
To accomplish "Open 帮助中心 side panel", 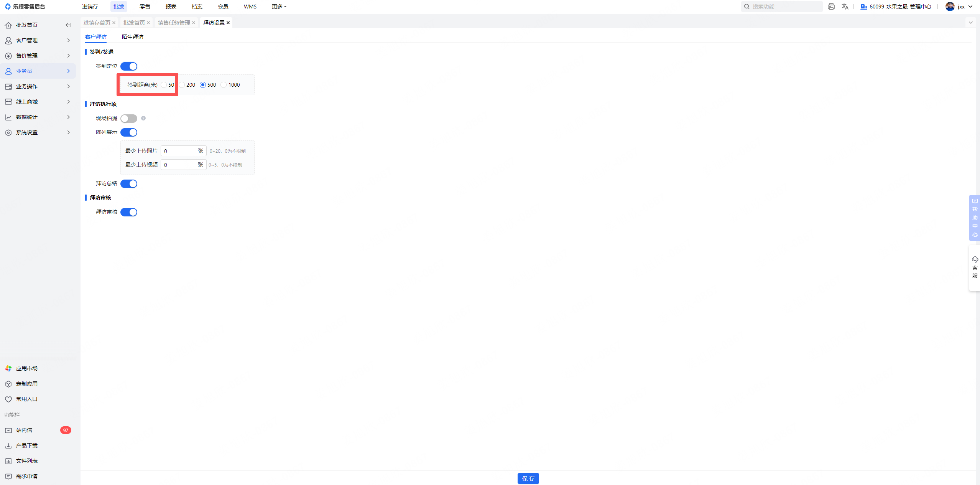I will click(974, 218).
